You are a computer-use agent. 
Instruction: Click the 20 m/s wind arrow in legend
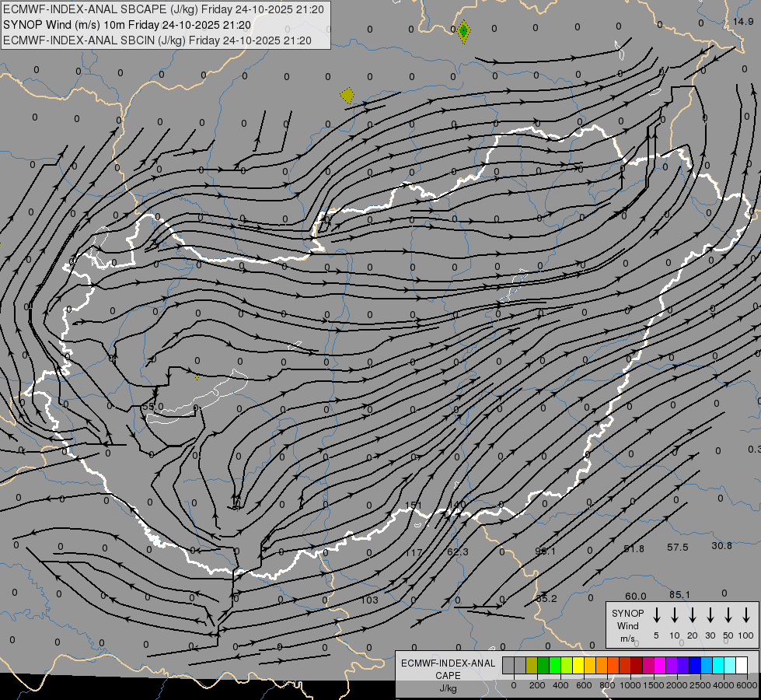tap(692, 615)
